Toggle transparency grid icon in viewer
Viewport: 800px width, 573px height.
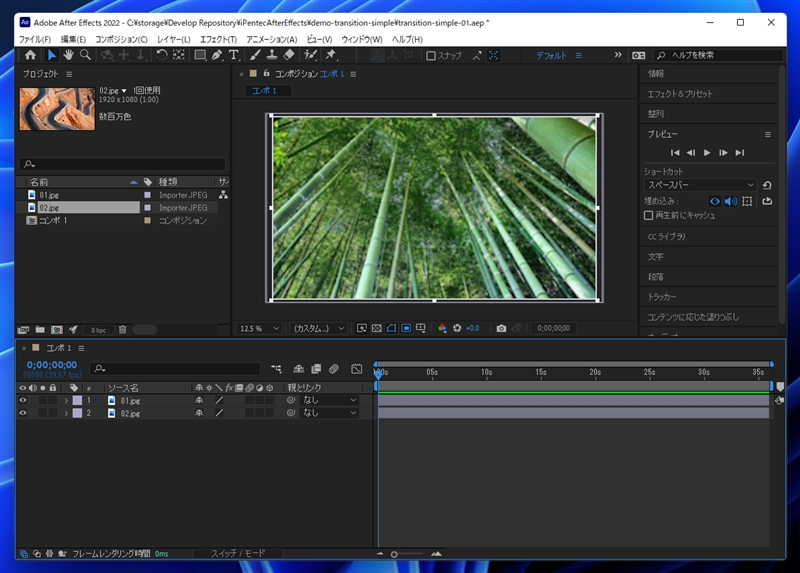click(377, 328)
